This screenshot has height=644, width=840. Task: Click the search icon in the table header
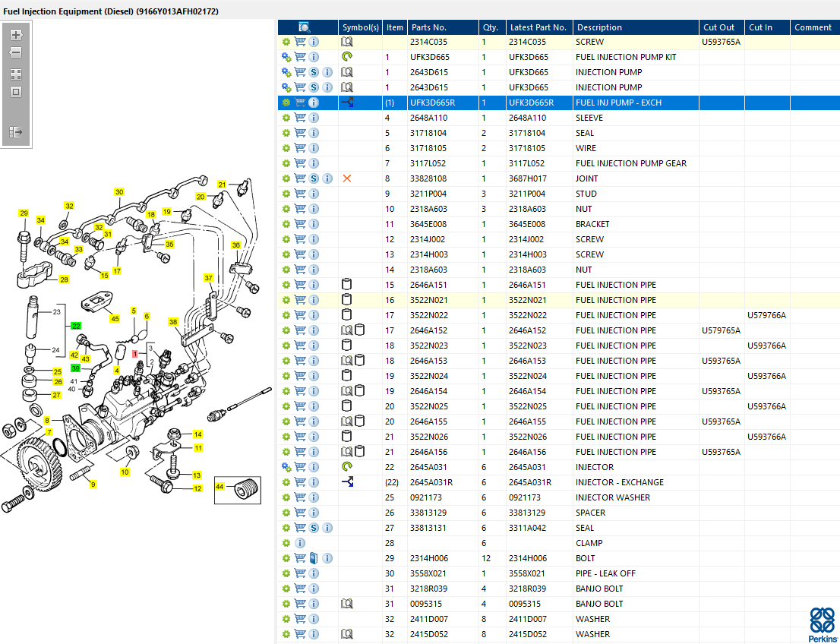pos(305,27)
